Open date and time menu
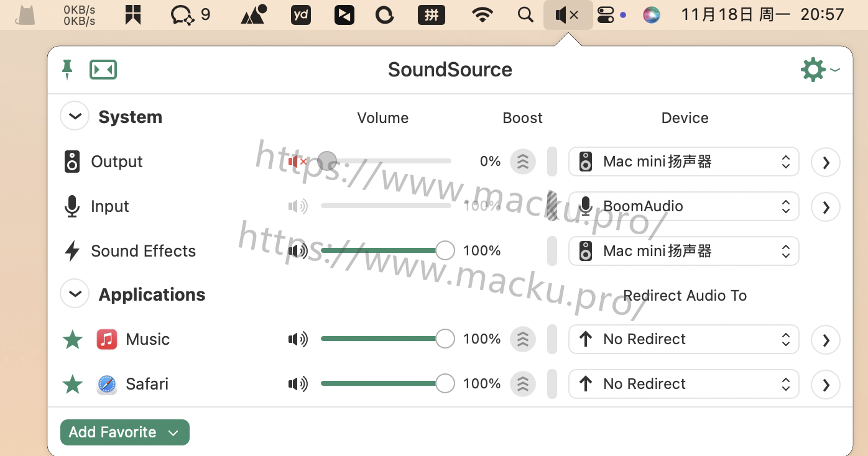Viewport: 868px width, 456px height. click(763, 15)
